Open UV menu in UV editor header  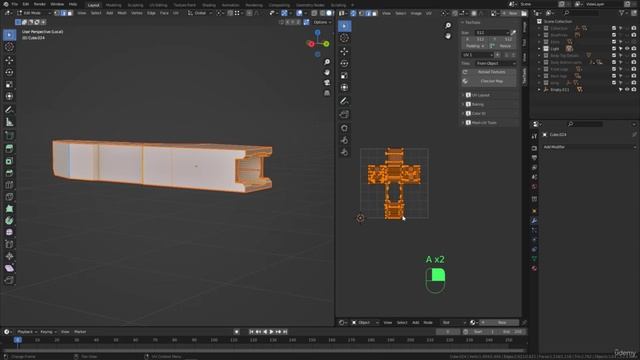click(429, 13)
